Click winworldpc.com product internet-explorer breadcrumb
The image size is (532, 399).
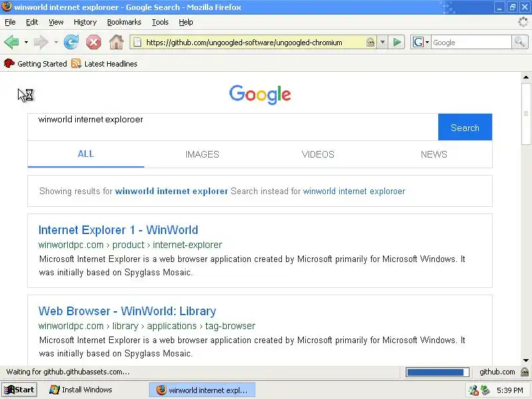130,245
